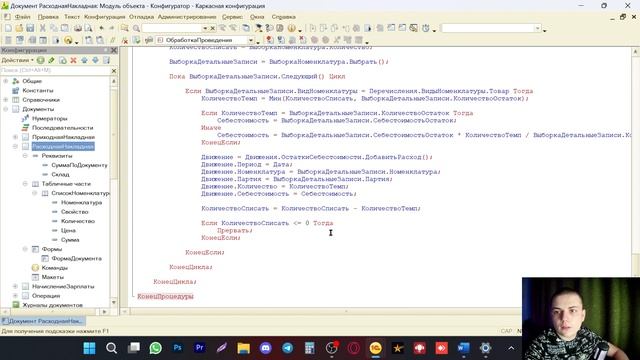This screenshot has height=360, width=640.
Task: Expand the НачислениеЗарплаты tree node
Action: coord(16,287)
